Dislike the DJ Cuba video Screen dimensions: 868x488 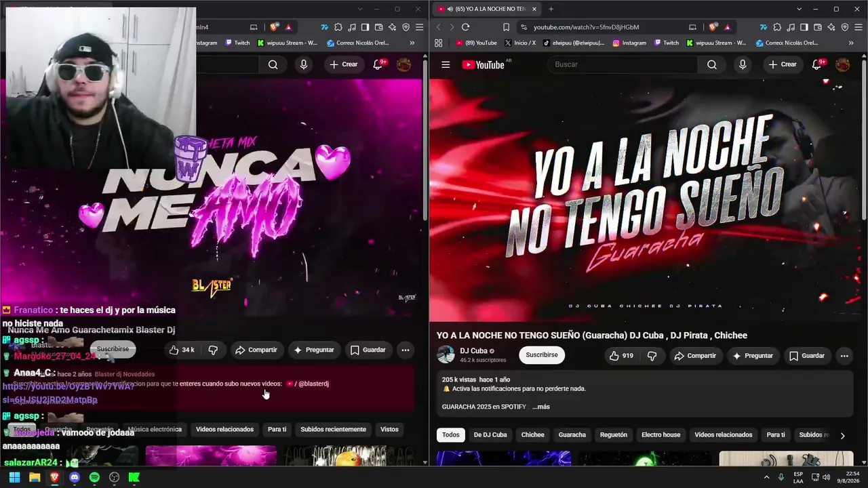pyautogui.click(x=652, y=356)
